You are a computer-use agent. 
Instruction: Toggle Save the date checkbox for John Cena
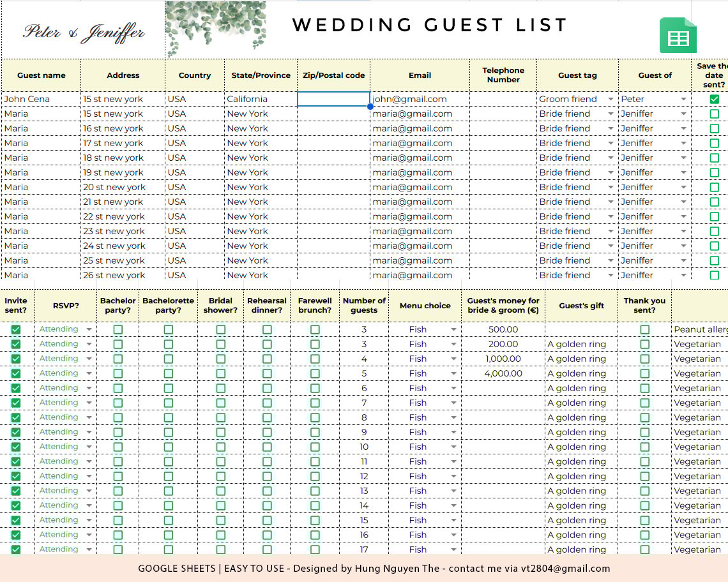[714, 99]
